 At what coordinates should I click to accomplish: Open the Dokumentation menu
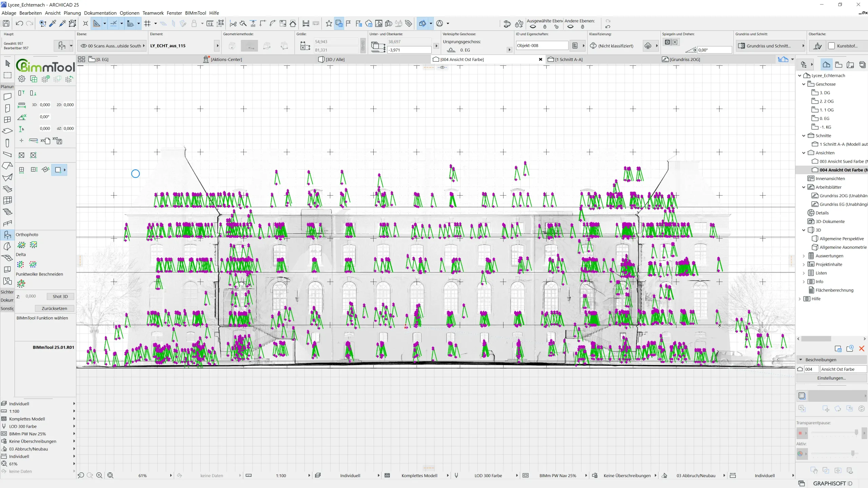pos(100,13)
